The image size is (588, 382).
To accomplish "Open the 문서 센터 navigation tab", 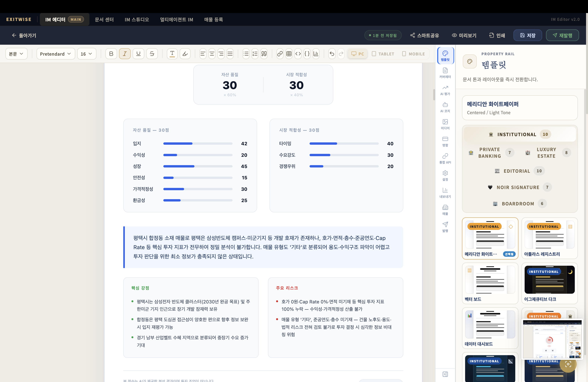I will pyautogui.click(x=104, y=19).
